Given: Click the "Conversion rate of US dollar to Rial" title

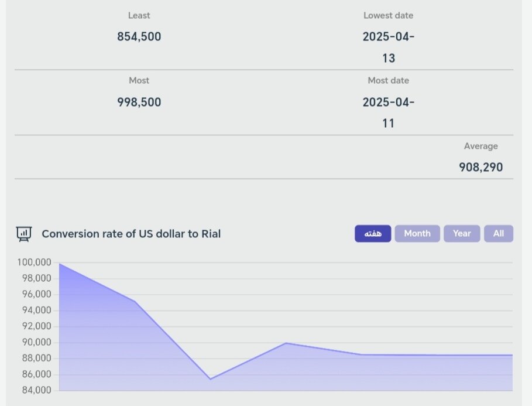Looking at the screenshot, I should coord(131,234).
